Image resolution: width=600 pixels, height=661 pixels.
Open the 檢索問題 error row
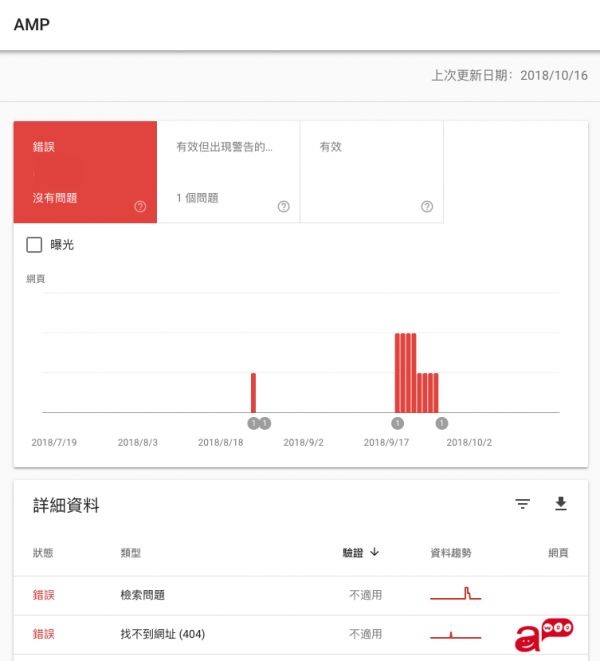301,595
